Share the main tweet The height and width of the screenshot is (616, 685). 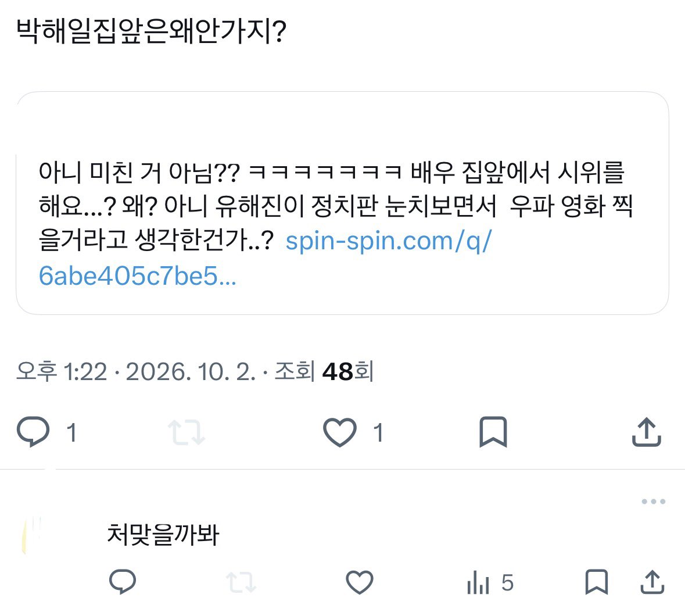(647, 432)
